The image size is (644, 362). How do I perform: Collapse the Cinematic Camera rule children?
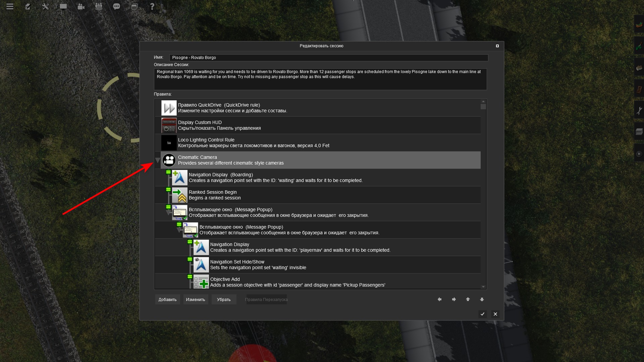tap(157, 160)
